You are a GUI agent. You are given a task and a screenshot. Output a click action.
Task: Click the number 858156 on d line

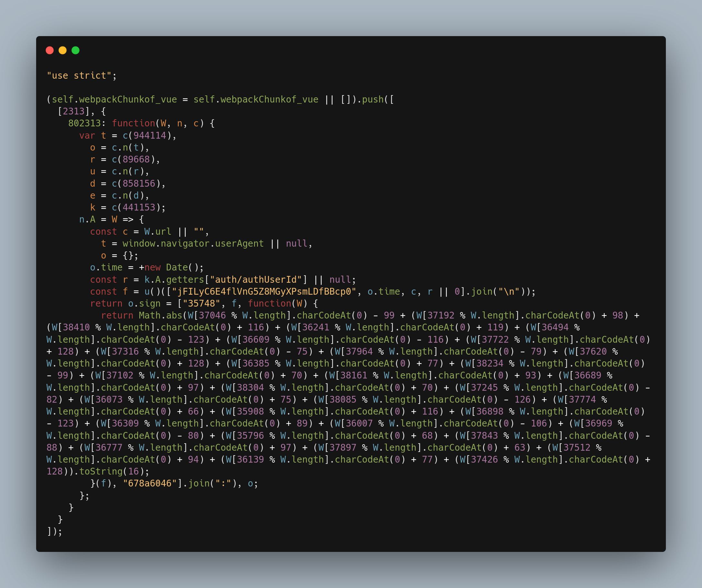tap(139, 183)
